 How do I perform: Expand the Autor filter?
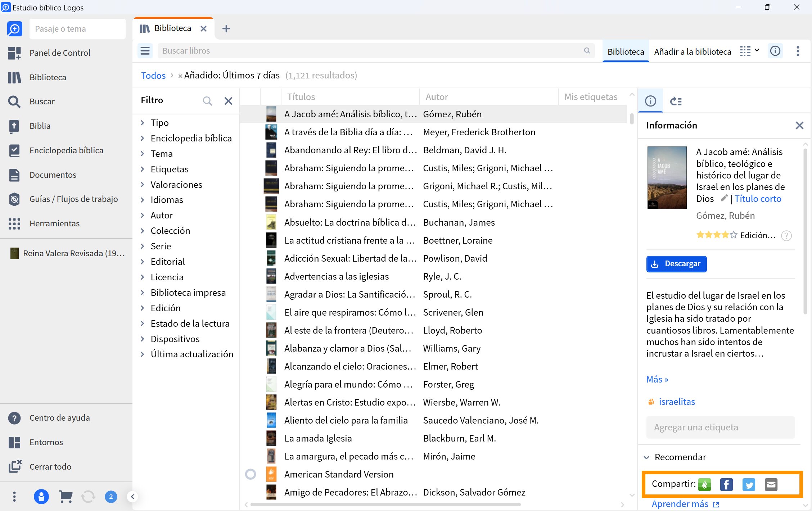pos(143,215)
